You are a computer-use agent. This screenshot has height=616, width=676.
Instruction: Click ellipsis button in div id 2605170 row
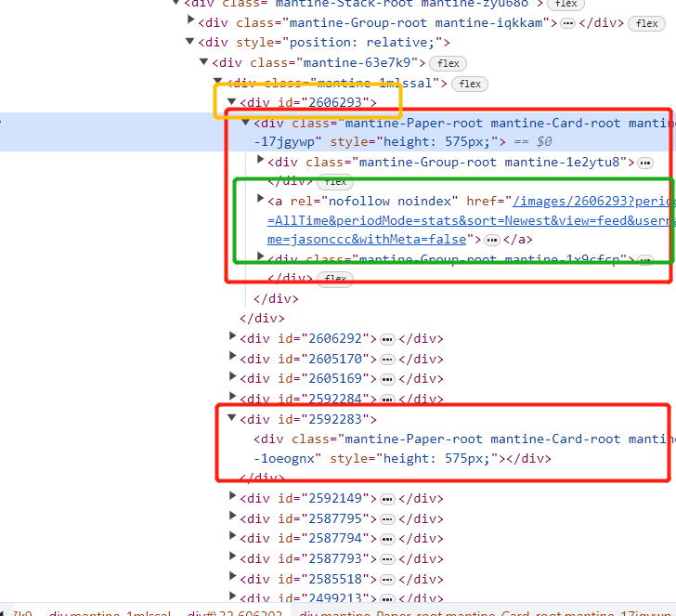coord(388,359)
